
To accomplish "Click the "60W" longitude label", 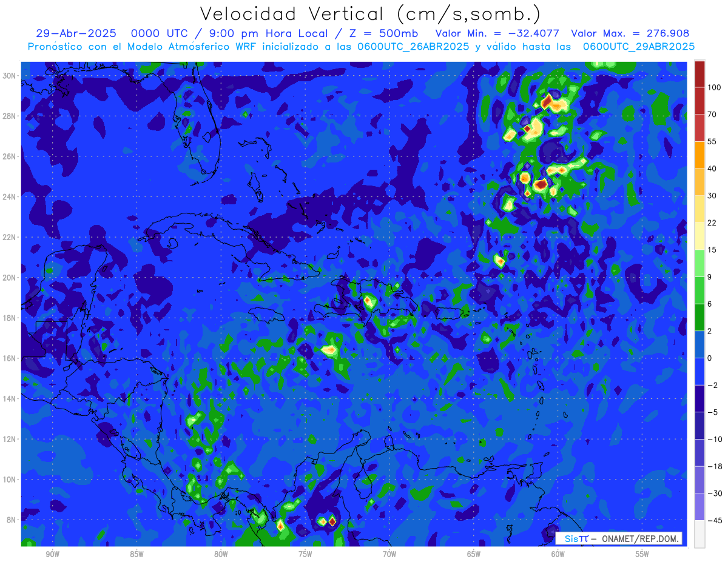I will [558, 554].
